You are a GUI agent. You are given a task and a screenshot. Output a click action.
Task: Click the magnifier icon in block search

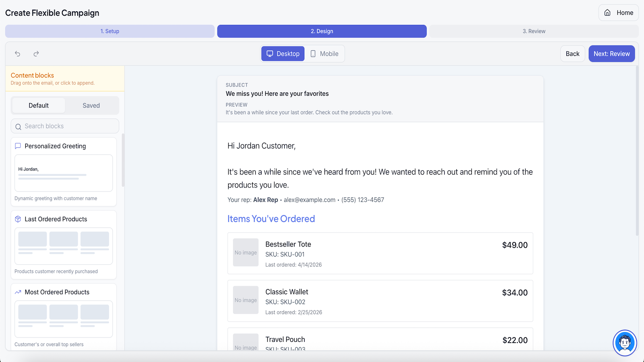click(18, 127)
